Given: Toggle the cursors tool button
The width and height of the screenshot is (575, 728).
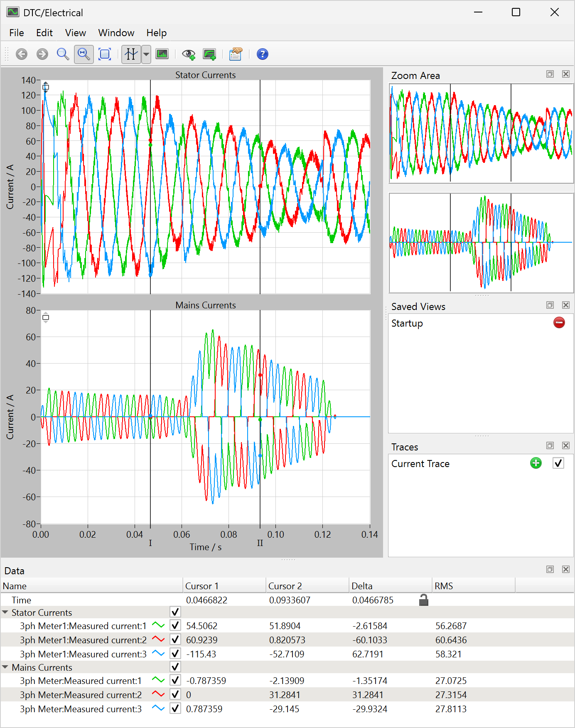Looking at the screenshot, I should coord(131,54).
